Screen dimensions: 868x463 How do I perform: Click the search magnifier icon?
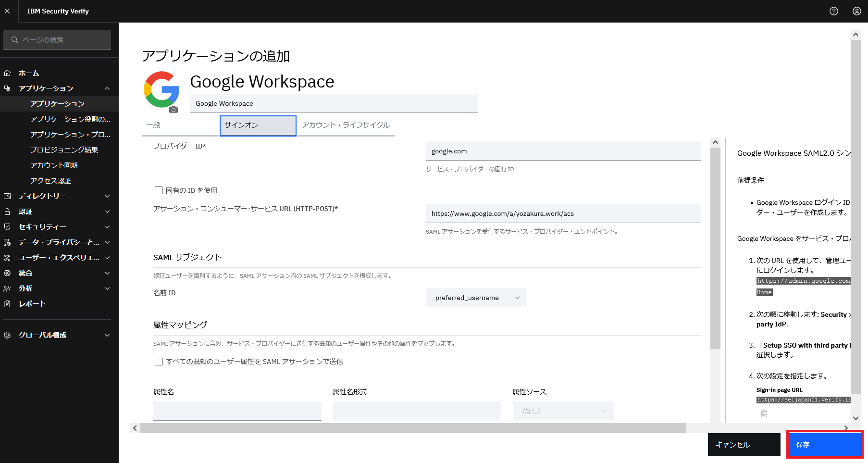(15, 40)
